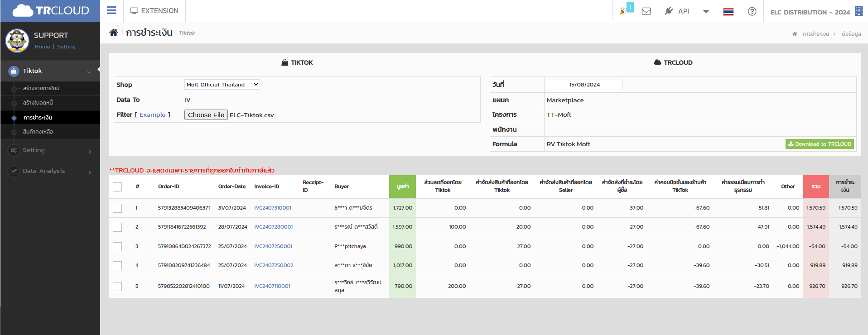Click the TRCLOUD cloud logo icon

[23, 10]
